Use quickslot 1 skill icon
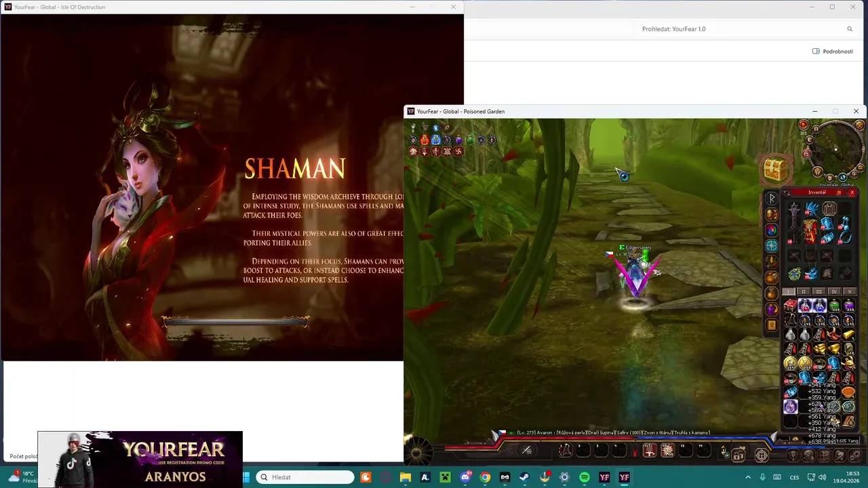 click(566, 450)
